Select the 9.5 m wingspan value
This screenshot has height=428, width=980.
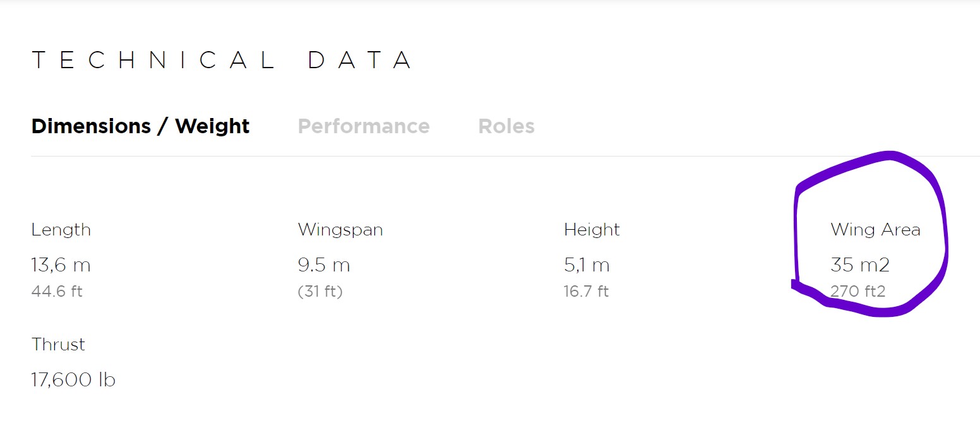point(323,265)
